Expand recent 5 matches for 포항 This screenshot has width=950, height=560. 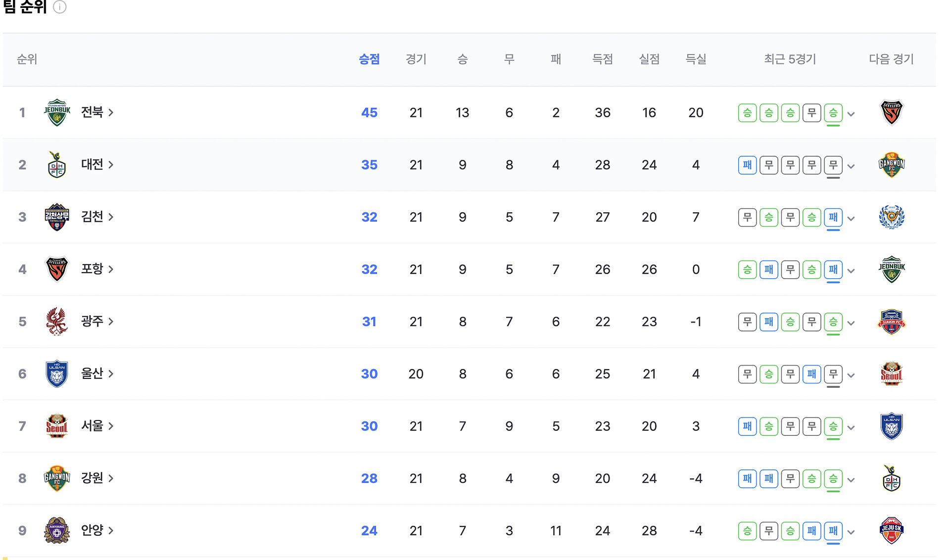coord(851,271)
